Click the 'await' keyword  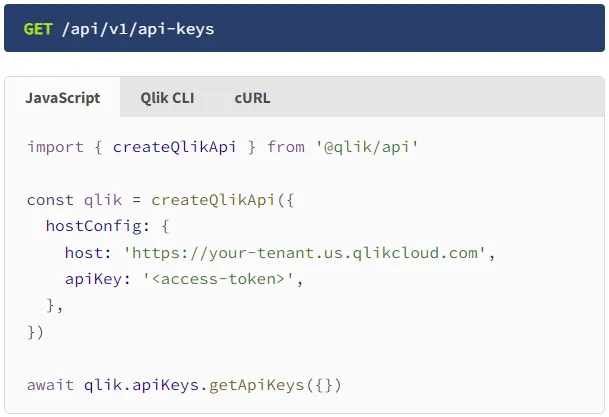click(50, 385)
